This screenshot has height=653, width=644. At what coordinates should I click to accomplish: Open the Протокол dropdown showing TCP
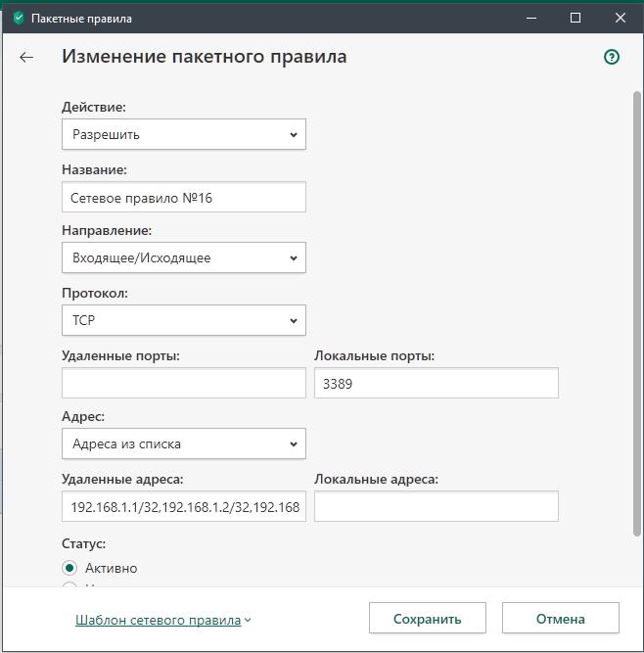(184, 320)
